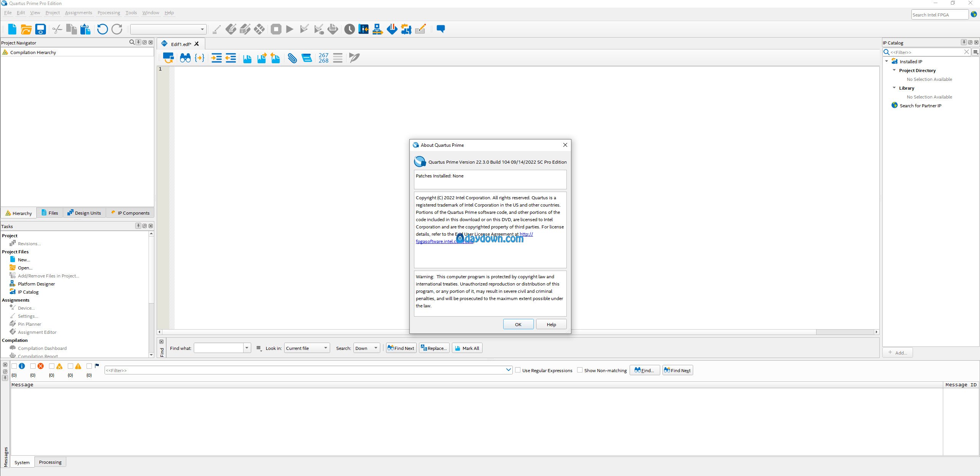The height and width of the screenshot is (476, 980).
Task: Click the Search Intel FPGA input field
Action: click(x=939, y=15)
